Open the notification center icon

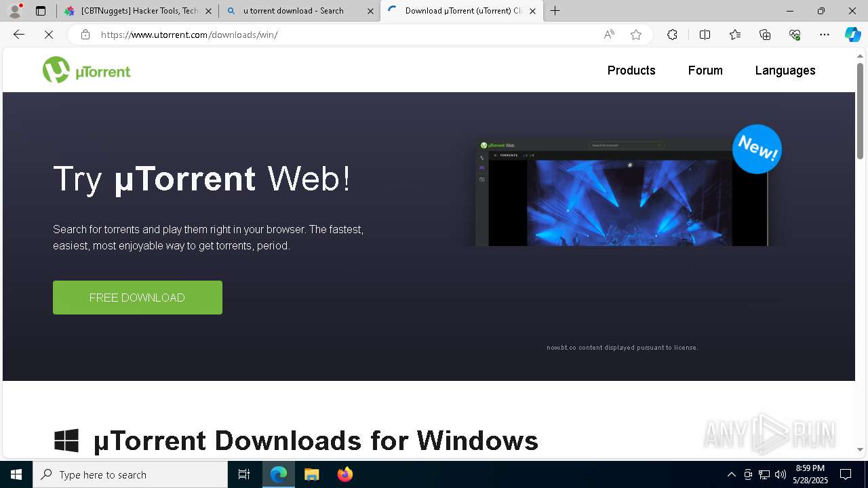[x=846, y=474]
